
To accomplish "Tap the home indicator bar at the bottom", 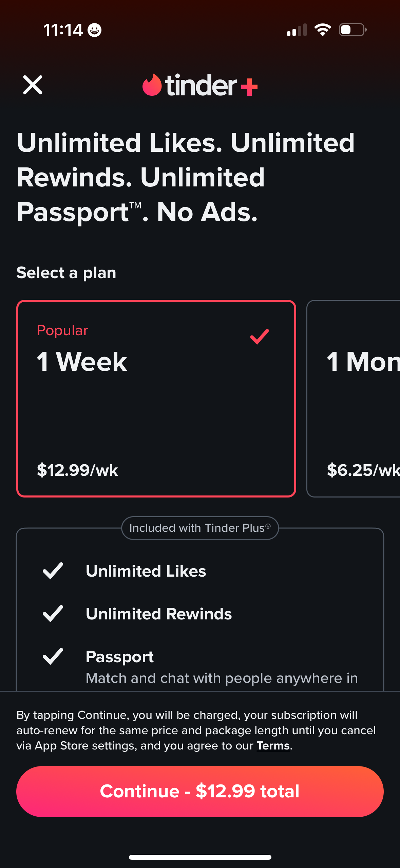I will pos(200,857).
